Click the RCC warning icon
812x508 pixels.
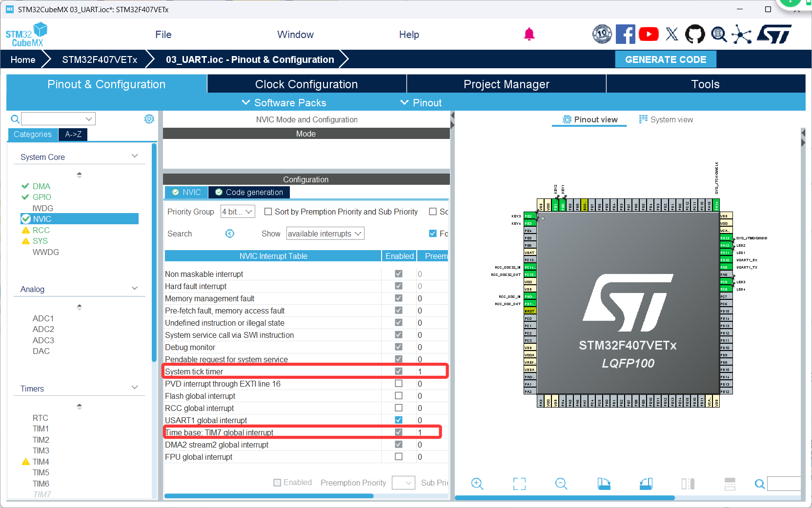pos(26,230)
